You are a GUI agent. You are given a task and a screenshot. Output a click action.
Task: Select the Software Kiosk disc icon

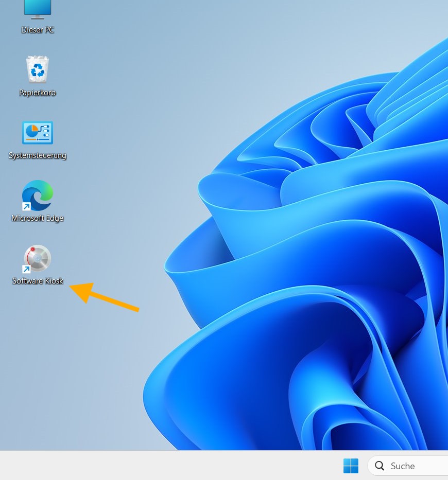click(x=38, y=258)
